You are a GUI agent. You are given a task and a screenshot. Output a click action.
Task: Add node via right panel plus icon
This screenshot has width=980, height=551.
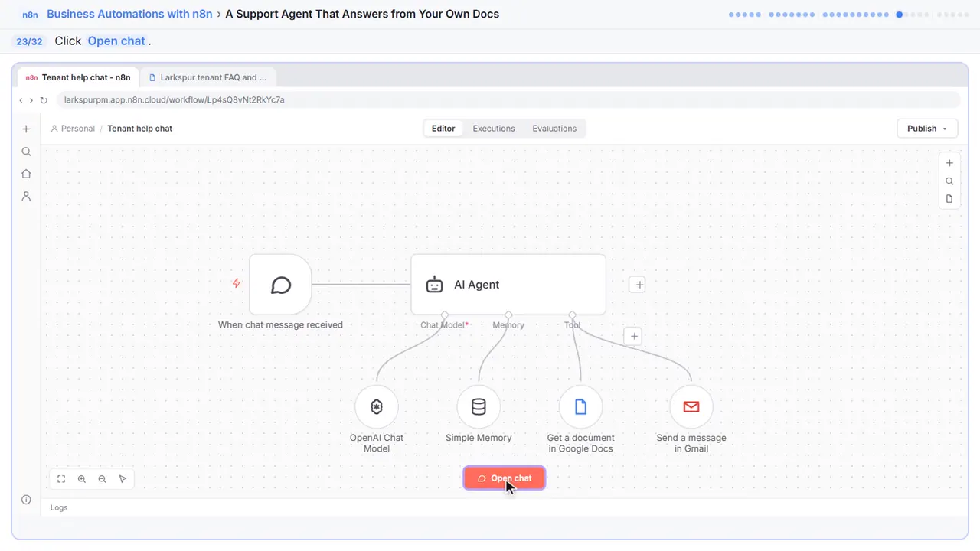point(949,163)
